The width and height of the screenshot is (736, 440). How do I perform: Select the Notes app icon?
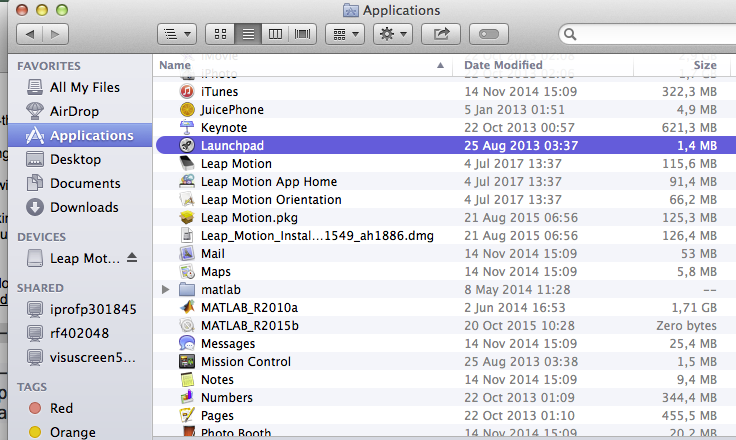click(187, 379)
